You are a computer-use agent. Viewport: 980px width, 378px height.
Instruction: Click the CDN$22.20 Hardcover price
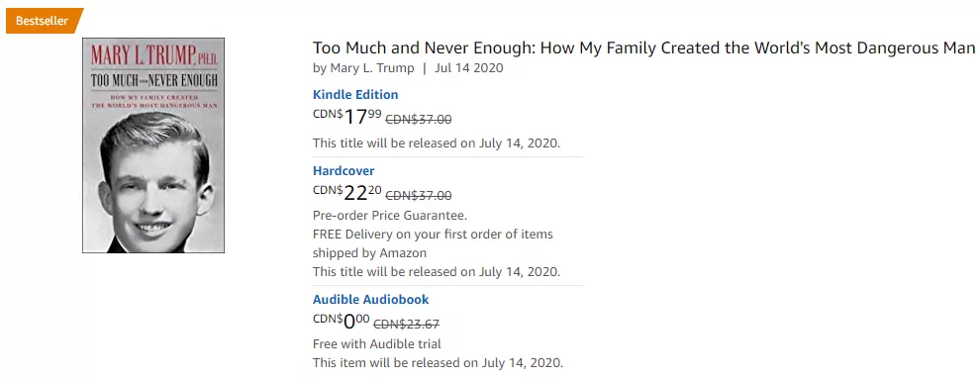click(346, 192)
